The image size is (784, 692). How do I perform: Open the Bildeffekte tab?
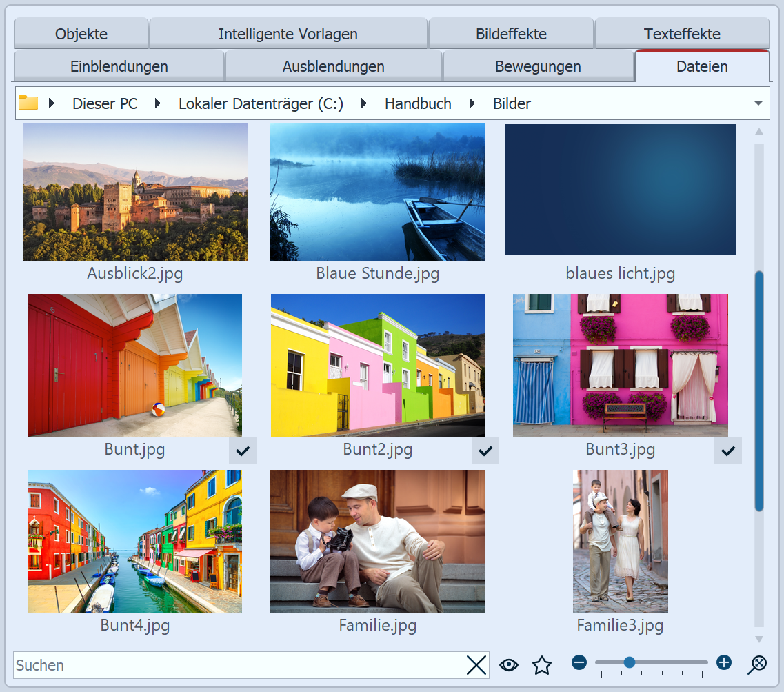(x=511, y=33)
